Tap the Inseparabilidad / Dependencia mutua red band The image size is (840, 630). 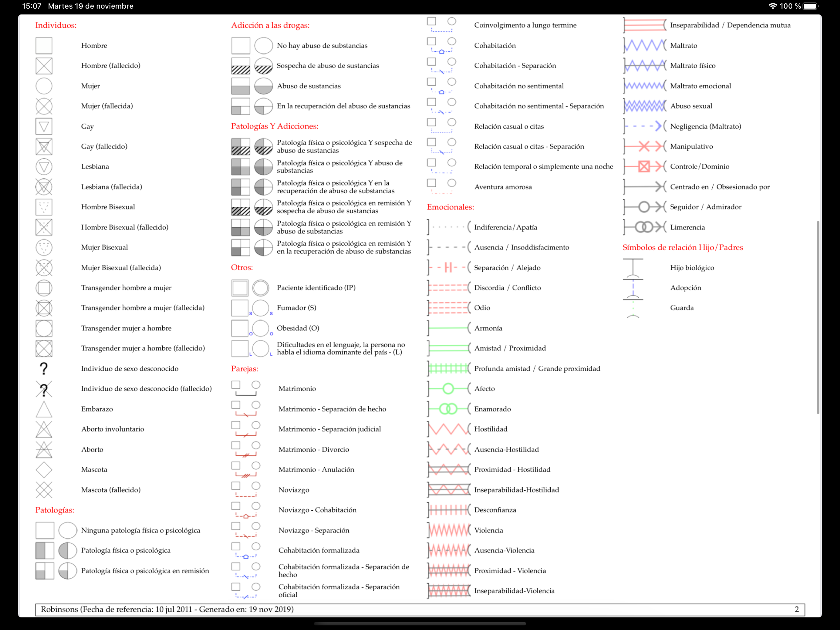point(644,25)
